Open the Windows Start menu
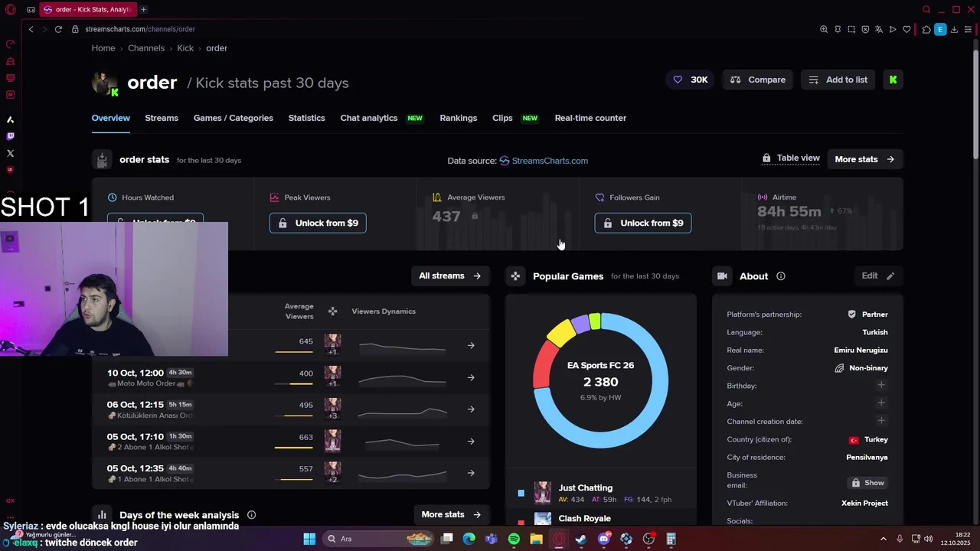This screenshot has width=980, height=551. [309, 539]
